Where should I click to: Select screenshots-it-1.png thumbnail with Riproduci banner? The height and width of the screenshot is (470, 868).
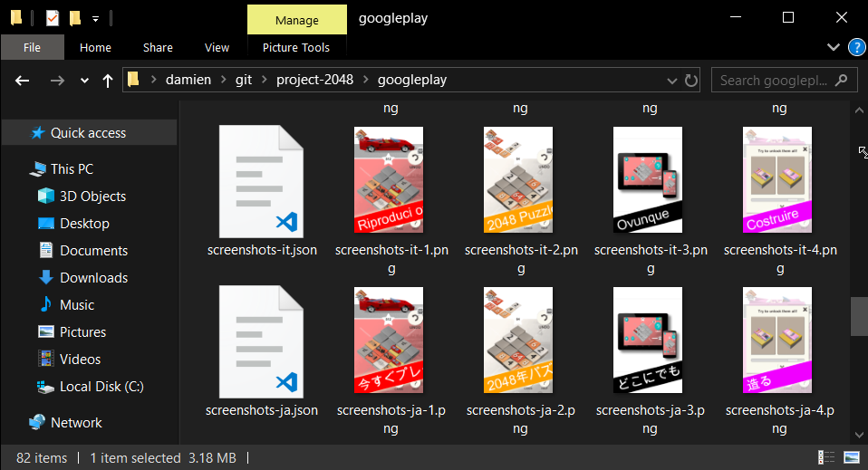pyautogui.click(x=389, y=180)
